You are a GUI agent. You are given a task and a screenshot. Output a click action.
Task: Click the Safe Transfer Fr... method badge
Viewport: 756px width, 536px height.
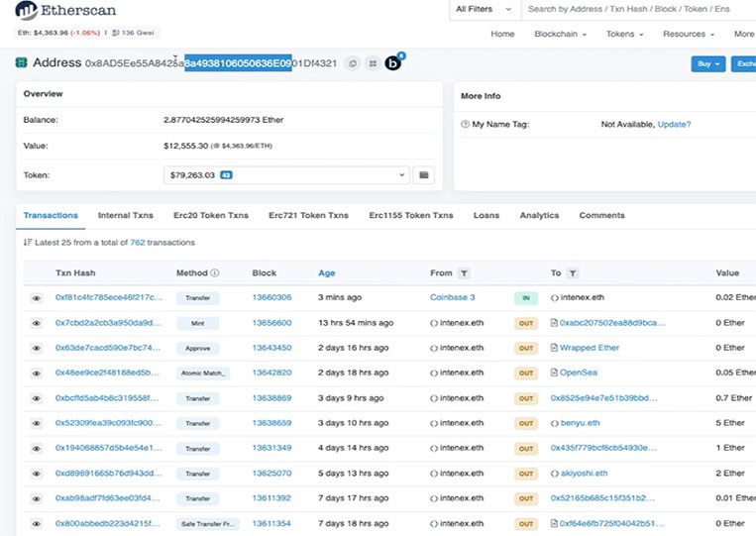pyautogui.click(x=208, y=523)
